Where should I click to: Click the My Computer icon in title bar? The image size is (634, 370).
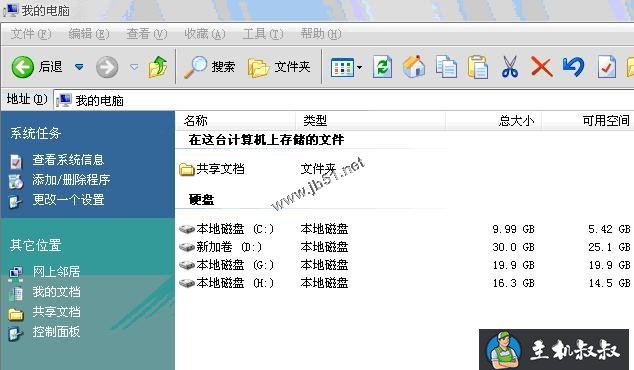point(11,11)
